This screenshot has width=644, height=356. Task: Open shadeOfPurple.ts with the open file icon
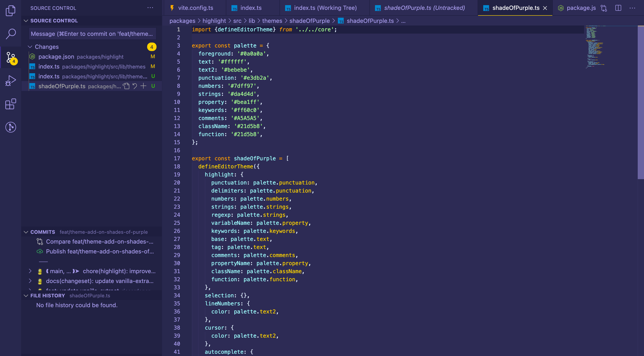coord(126,86)
